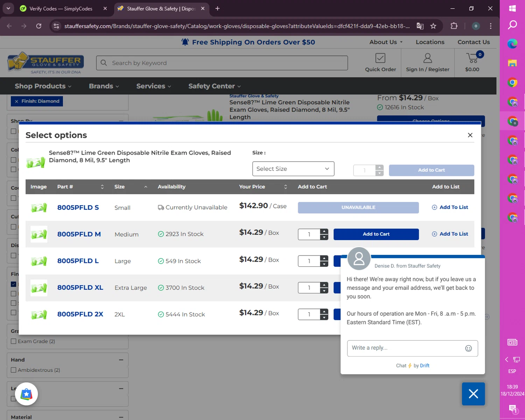Close the Verify Codes — SimplyCodes tab
525x420 pixels.
105,8
